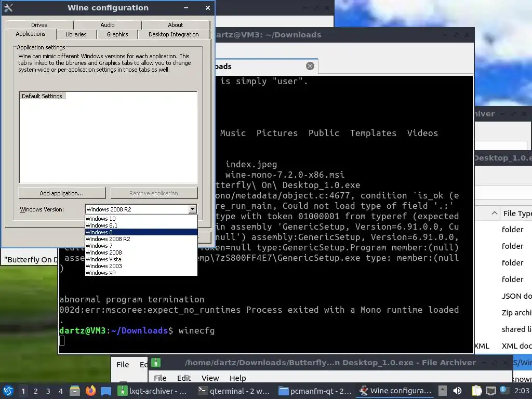Choose Windows 7 from version list
The image size is (532, 399).
(141, 246)
